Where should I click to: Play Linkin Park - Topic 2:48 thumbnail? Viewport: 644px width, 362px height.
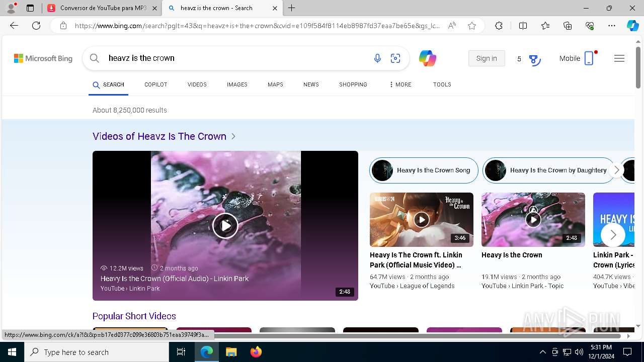(533, 220)
